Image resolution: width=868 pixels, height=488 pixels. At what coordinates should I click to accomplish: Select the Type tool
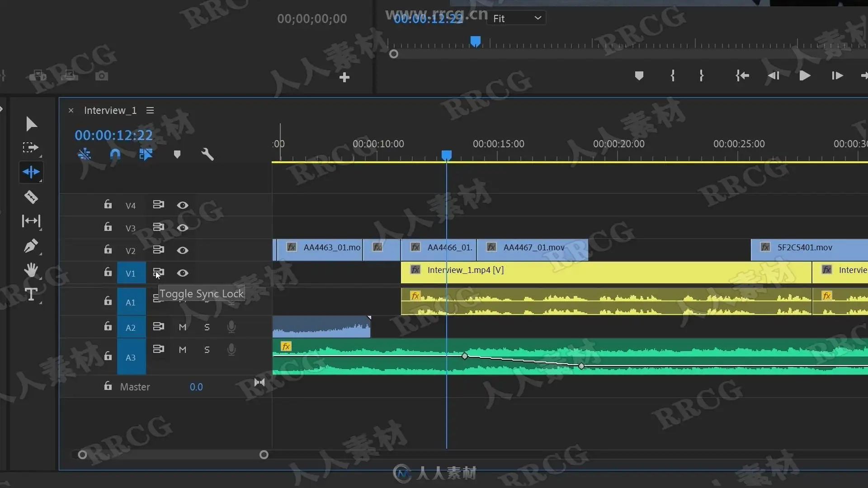31,295
